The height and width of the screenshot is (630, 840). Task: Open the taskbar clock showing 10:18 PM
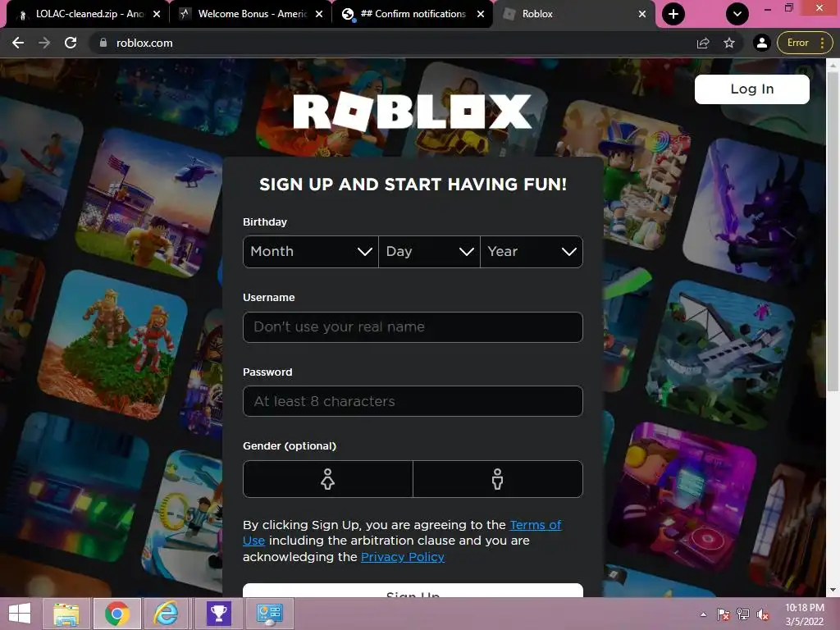(805, 614)
